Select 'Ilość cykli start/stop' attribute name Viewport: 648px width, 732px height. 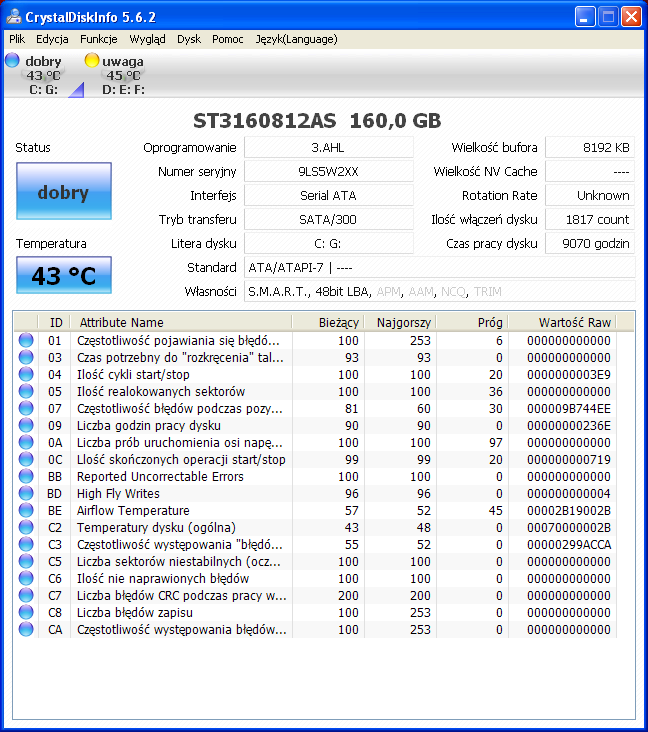(x=133, y=374)
